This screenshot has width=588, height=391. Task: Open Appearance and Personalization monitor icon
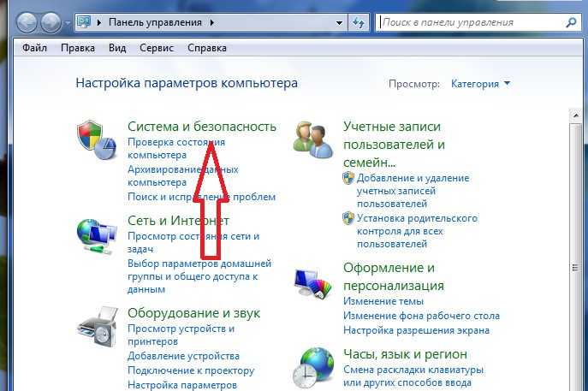click(313, 283)
